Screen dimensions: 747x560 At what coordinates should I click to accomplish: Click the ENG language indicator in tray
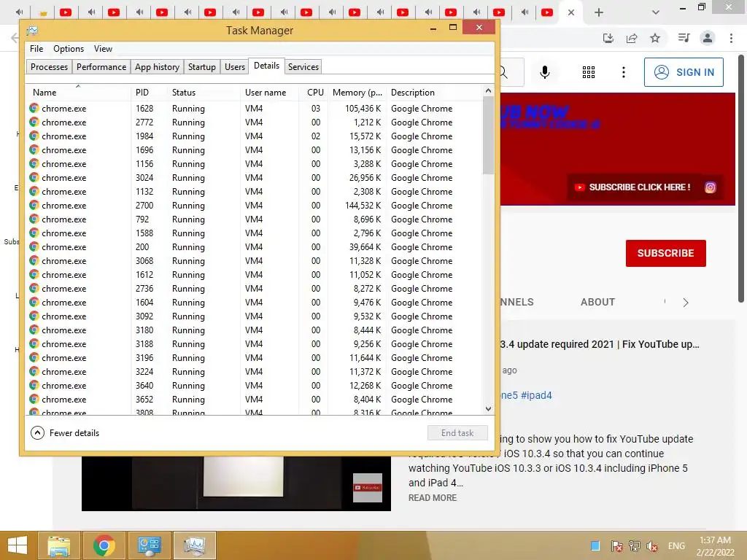tap(676, 545)
